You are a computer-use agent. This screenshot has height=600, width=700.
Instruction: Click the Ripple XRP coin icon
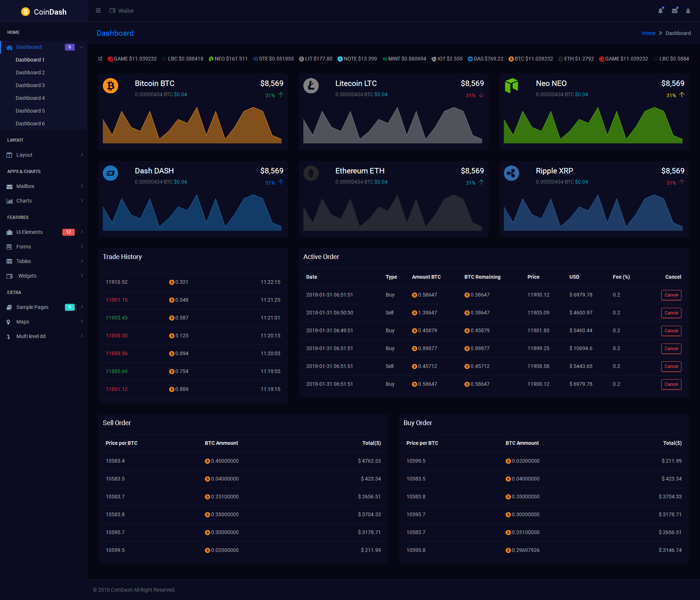(x=512, y=173)
